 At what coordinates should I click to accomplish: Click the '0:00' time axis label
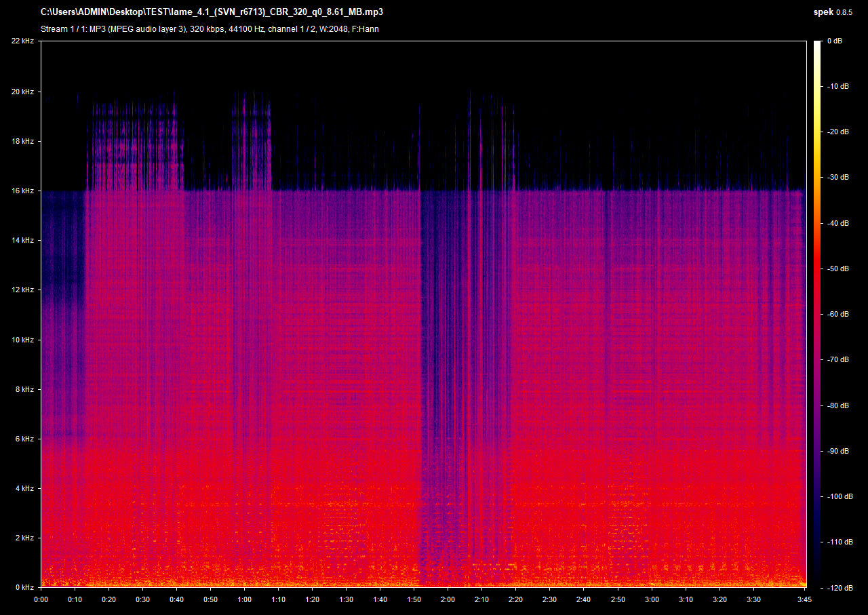(x=41, y=599)
